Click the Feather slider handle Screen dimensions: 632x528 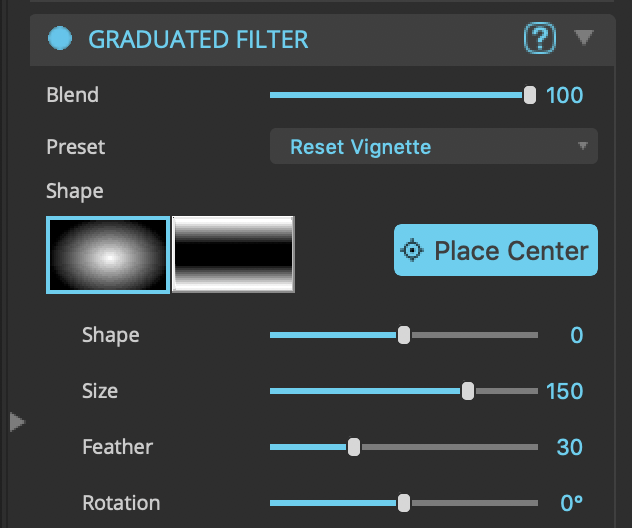pyautogui.click(x=353, y=447)
